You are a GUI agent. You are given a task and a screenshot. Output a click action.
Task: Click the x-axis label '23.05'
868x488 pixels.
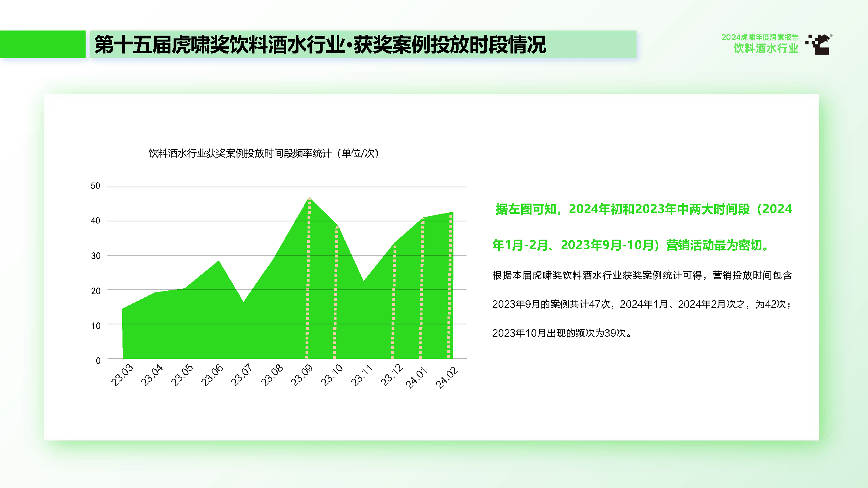[x=182, y=375]
